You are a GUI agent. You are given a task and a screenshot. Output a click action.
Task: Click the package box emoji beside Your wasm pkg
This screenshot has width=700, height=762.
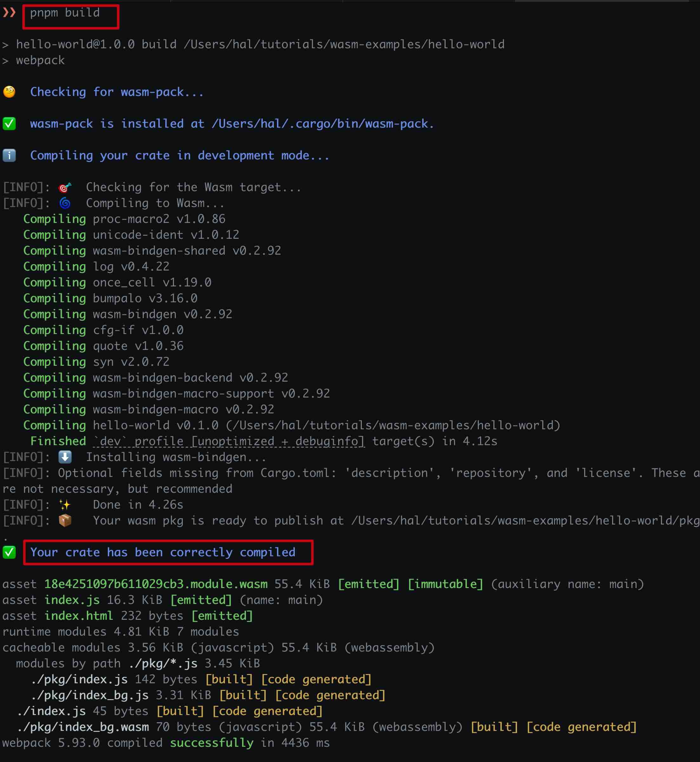click(65, 521)
